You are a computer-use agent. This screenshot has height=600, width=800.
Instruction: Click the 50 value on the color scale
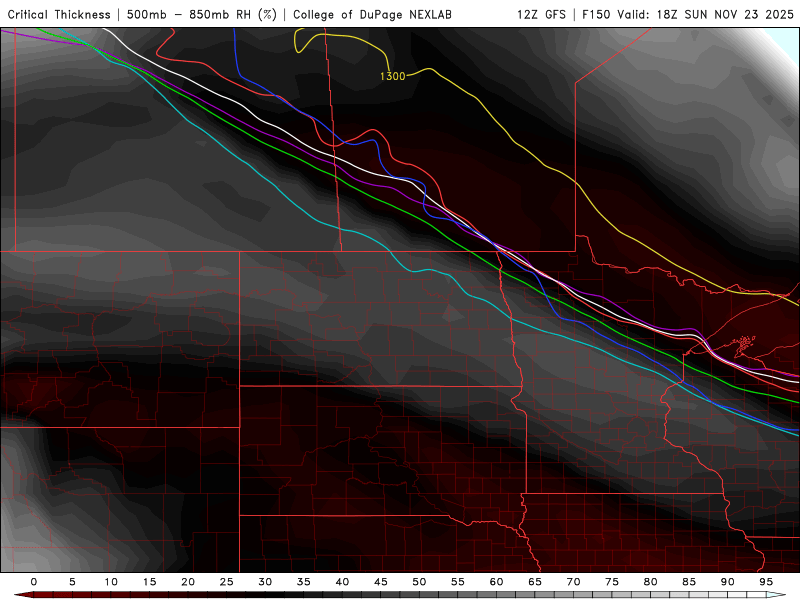pyautogui.click(x=419, y=582)
